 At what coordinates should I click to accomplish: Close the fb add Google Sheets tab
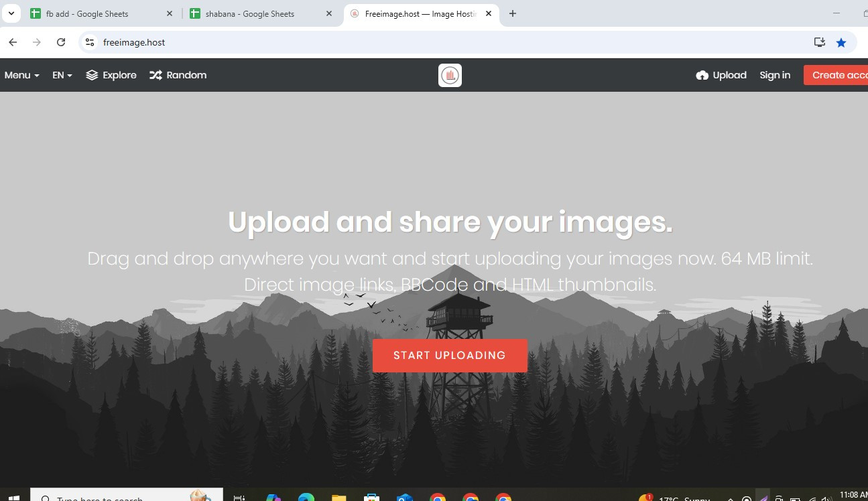(169, 13)
